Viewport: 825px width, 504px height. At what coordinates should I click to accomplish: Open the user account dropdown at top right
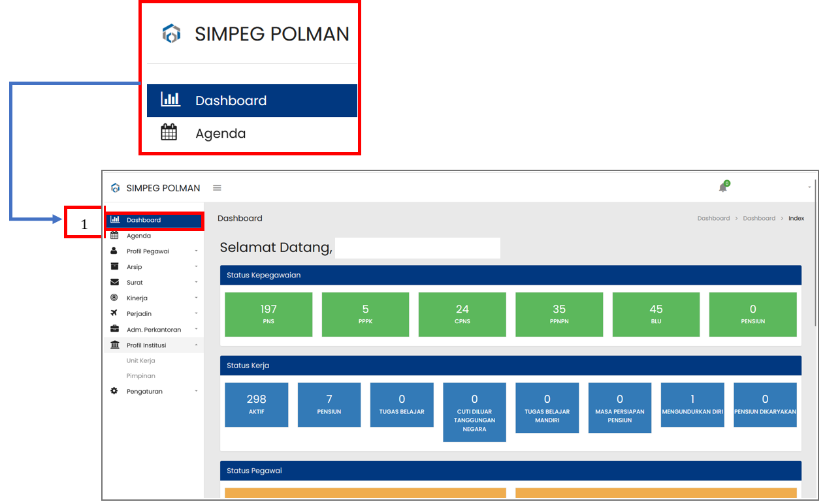pos(809,187)
